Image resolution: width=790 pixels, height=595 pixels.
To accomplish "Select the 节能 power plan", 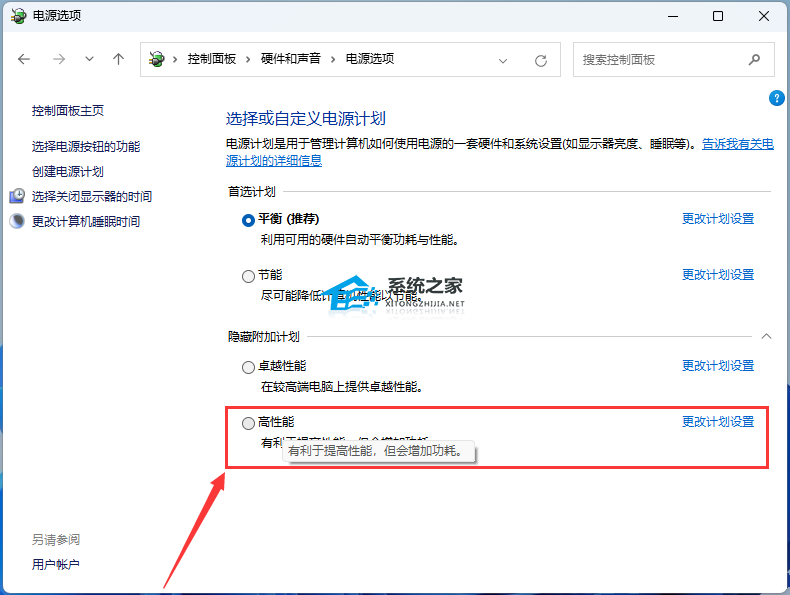I will click(248, 276).
